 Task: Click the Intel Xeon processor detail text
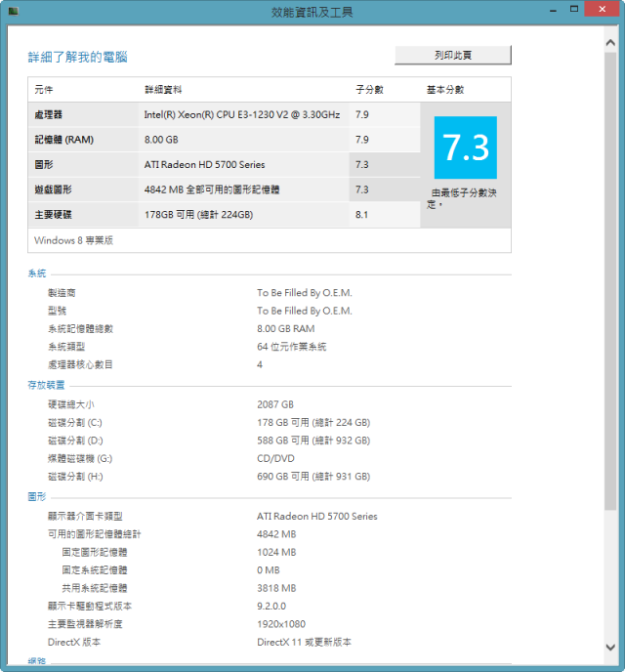[242, 114]
